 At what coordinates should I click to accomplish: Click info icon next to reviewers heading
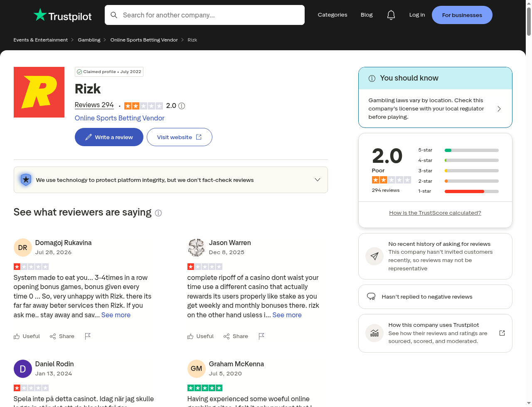coord(158,213)
